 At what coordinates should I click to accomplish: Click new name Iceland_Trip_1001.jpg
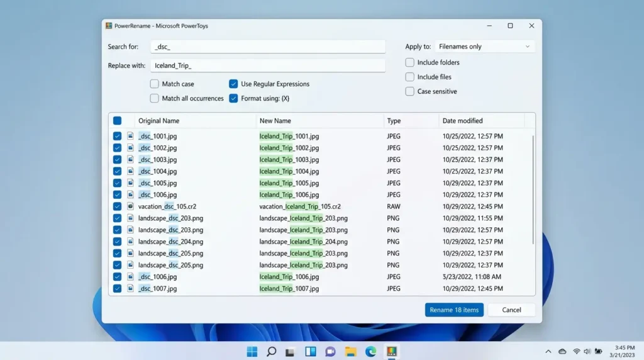click(289, 136)
